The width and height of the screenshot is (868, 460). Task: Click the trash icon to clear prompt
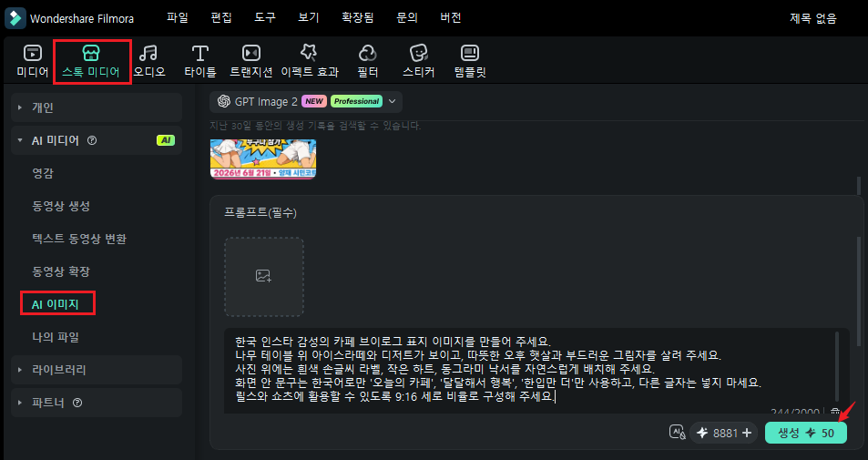click(x=836, y=412)
